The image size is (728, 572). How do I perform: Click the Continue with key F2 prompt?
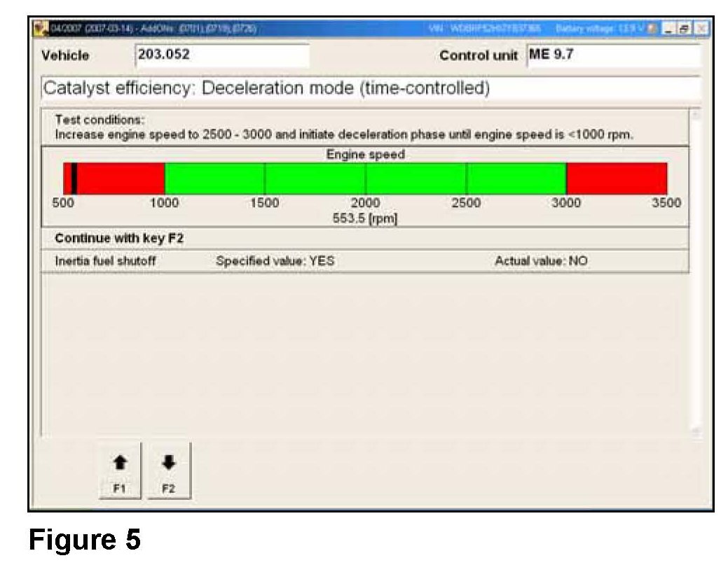pyautogui.click(x=119, y=238)
